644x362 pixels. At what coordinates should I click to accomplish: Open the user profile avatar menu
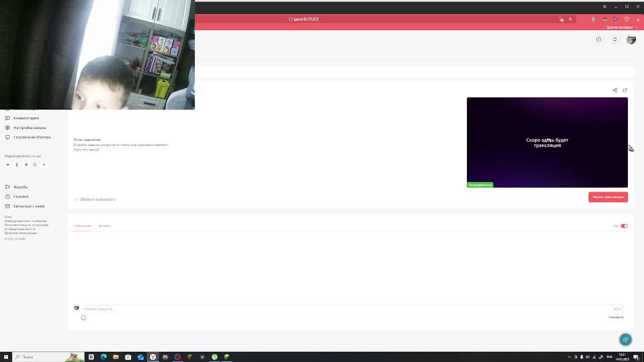tap(631, 39)
